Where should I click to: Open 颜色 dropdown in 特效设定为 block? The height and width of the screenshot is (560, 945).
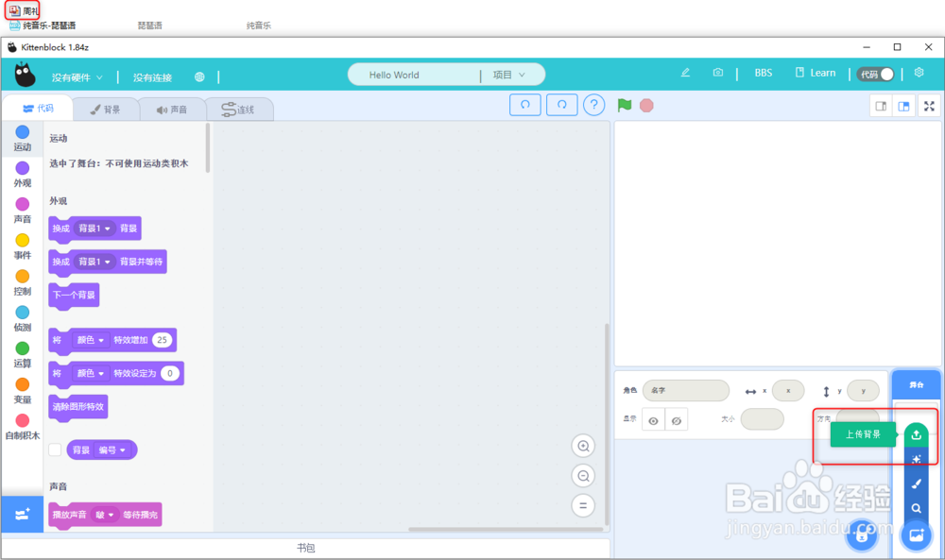91,373
